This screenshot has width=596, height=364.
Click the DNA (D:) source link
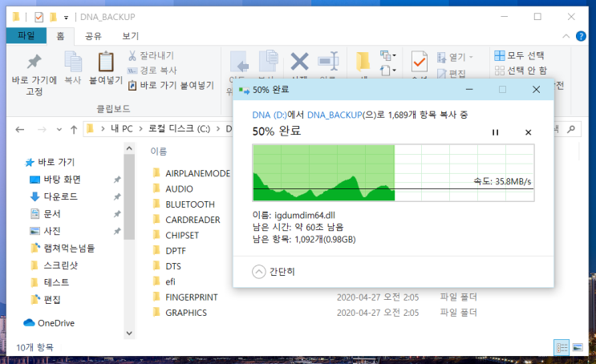270,115
